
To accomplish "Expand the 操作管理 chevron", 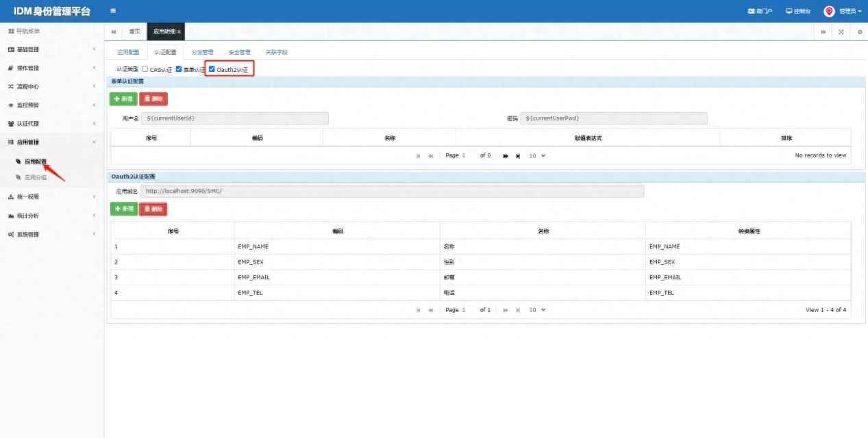I will click(94, 68).
